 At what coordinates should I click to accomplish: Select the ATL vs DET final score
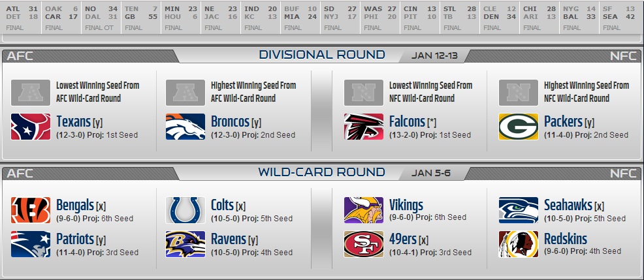pyautogui.click(x=22, y=17)
